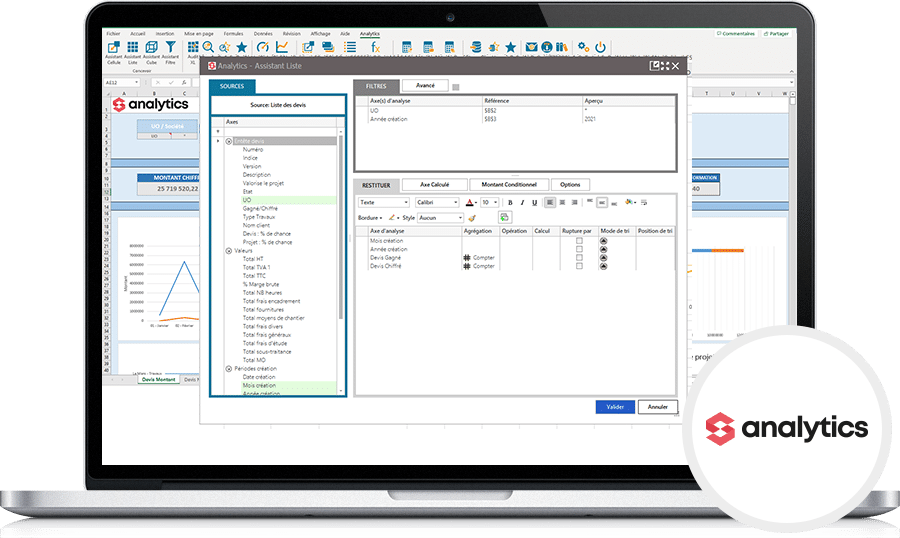Screen dimensions: 900x538
Task: Select Total HT in Valeurs tree
Action: (253, 259)
